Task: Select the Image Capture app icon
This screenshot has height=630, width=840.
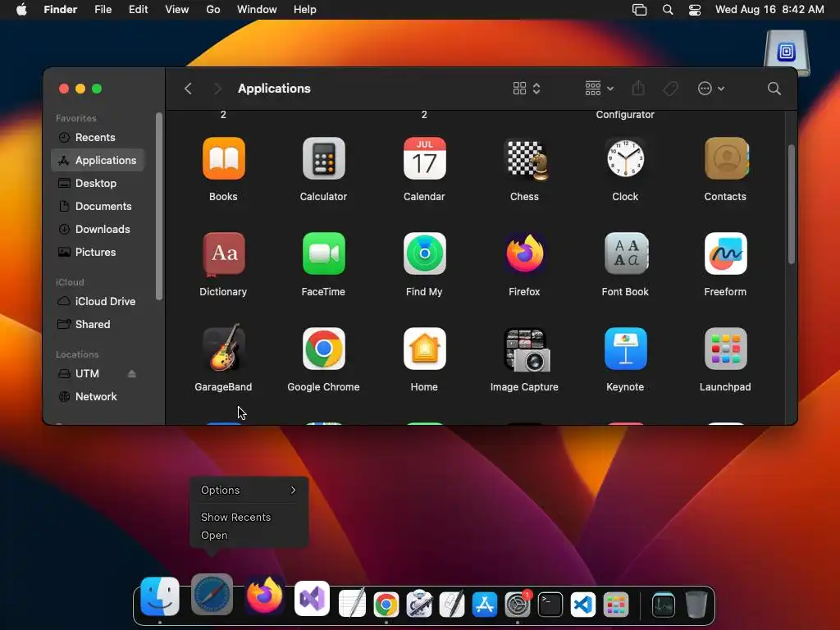Action: (526, 350)
